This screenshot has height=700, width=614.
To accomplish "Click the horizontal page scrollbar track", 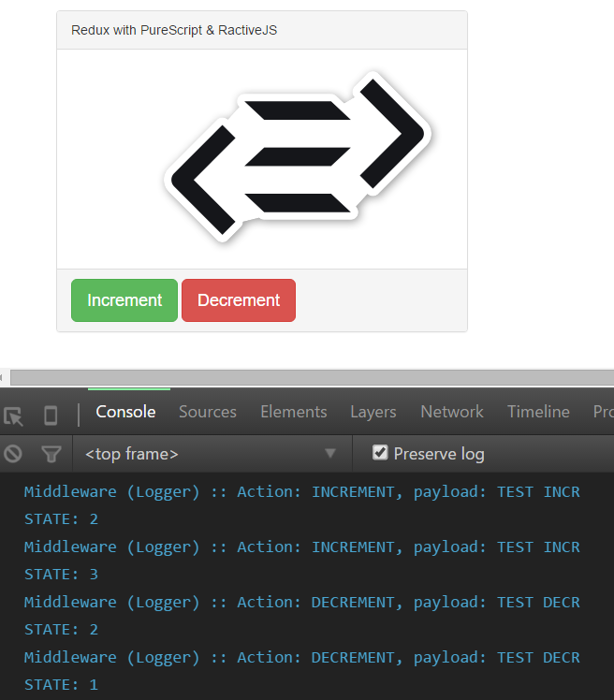I will click(x=309, y=377).
